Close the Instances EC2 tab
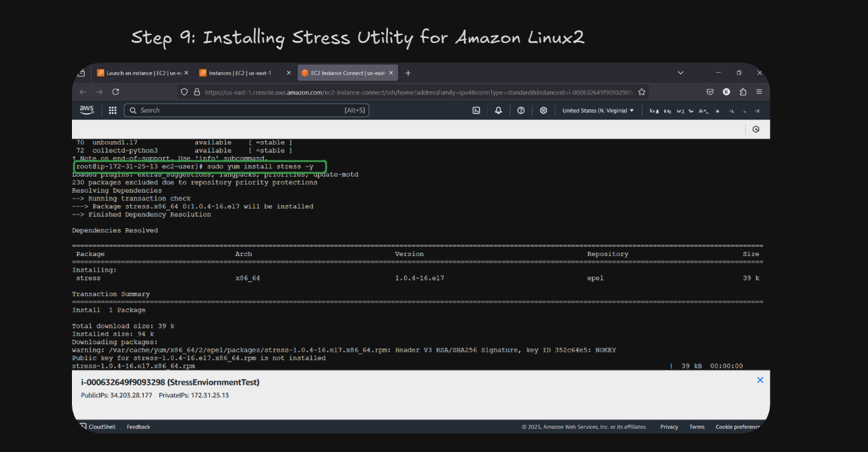 pos(288,73)
